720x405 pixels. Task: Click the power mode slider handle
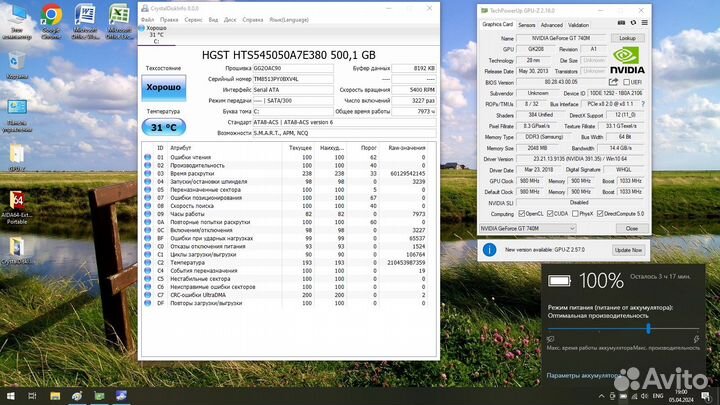648,328
